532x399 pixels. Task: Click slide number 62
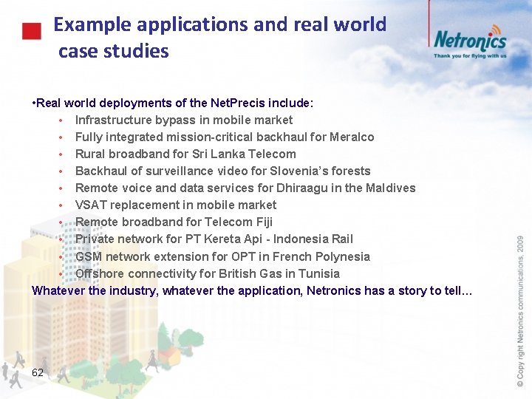coord(38,373)
